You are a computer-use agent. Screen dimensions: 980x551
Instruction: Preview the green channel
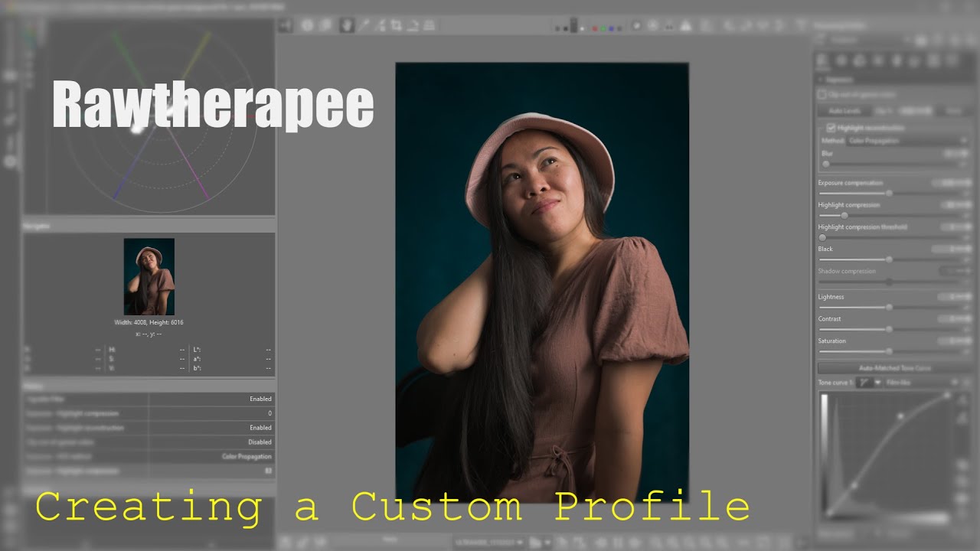pyautogui.click(x=603, y=28)
